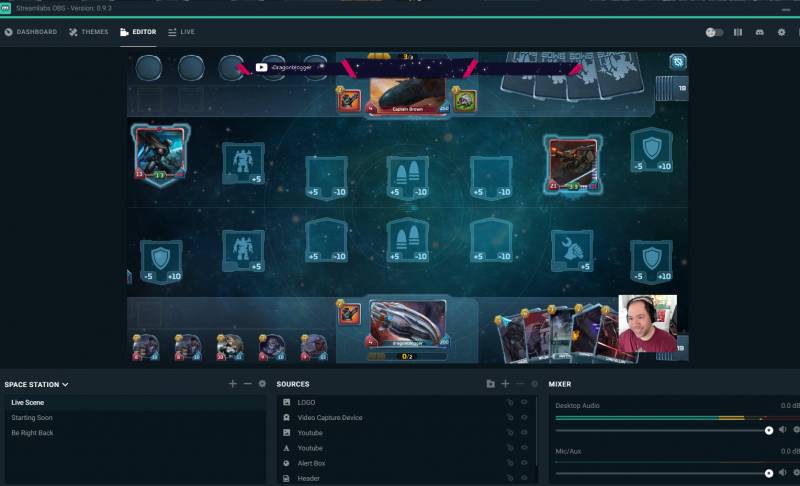Switch to the Themes tab
800x486 pixels.
point(89,32)
